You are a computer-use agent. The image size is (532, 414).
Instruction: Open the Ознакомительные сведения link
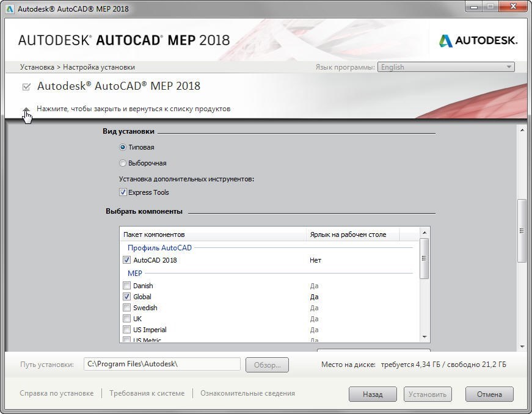coord(247,393)
